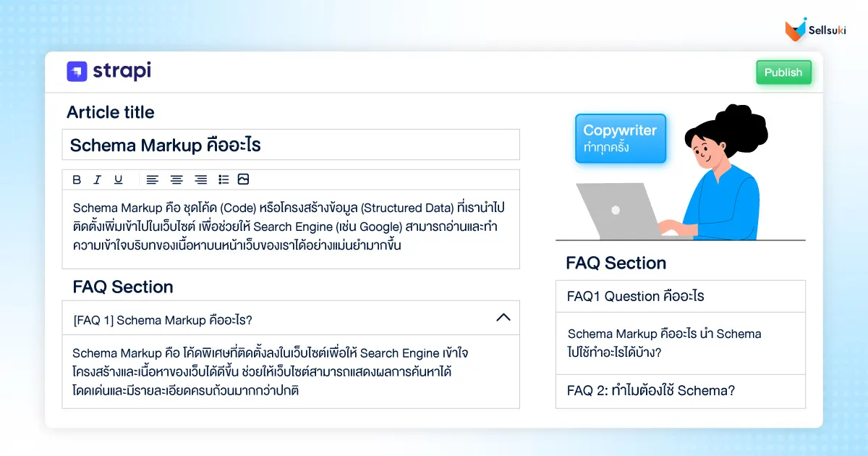The width and height of the screenshot is (868, 456).
Task: Click the Sellsuki logo
Action: (x=814, y=29)
